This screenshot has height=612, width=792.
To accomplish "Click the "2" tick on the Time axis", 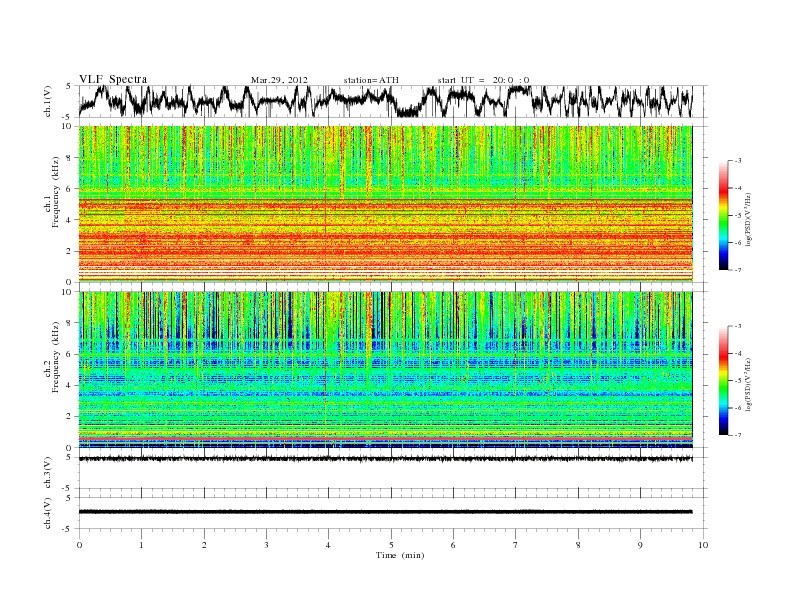I will [204, 545].
